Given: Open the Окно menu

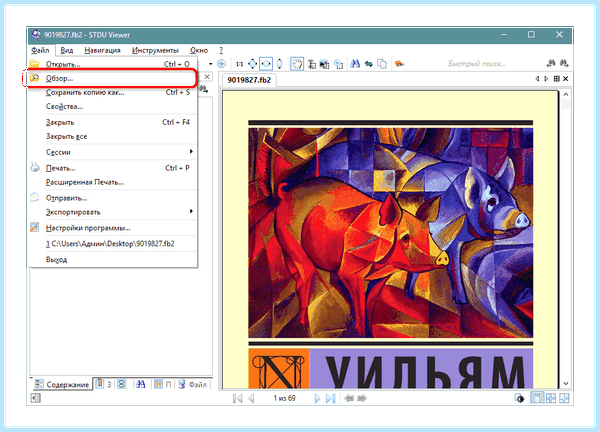Looking at the screenshot, I should click(199, 50).
